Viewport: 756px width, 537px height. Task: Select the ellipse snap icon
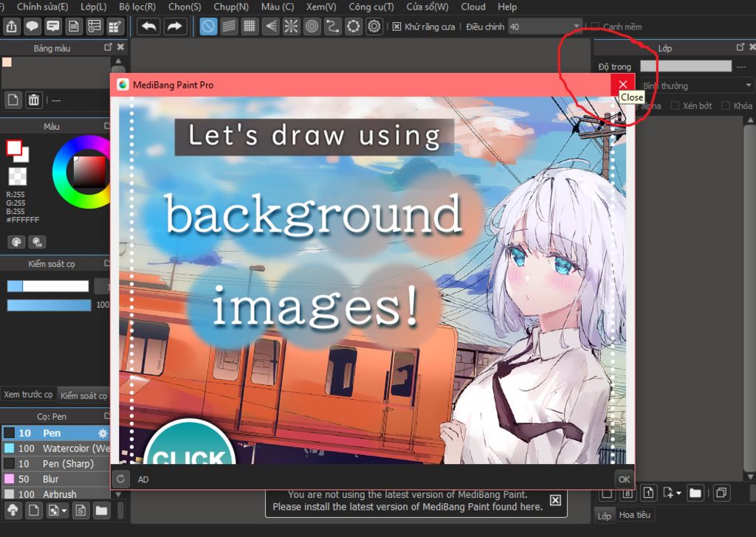pos(354,27)
